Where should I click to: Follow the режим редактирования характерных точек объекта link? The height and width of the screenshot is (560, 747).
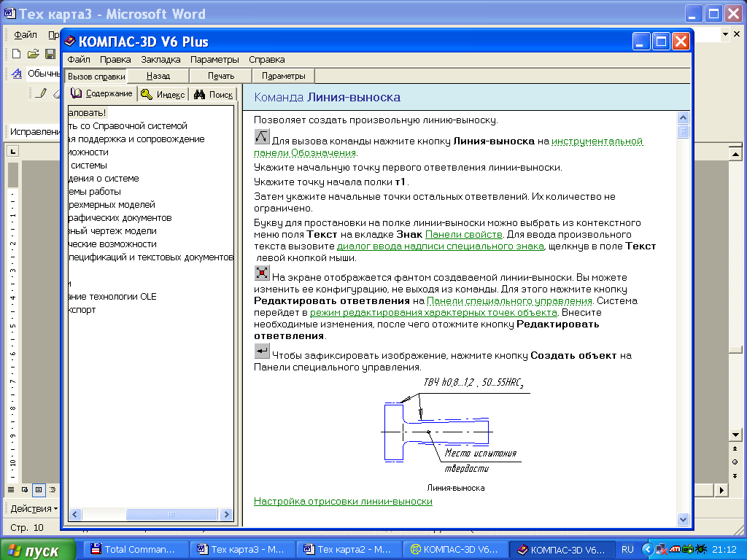click(x=433, y=313)
